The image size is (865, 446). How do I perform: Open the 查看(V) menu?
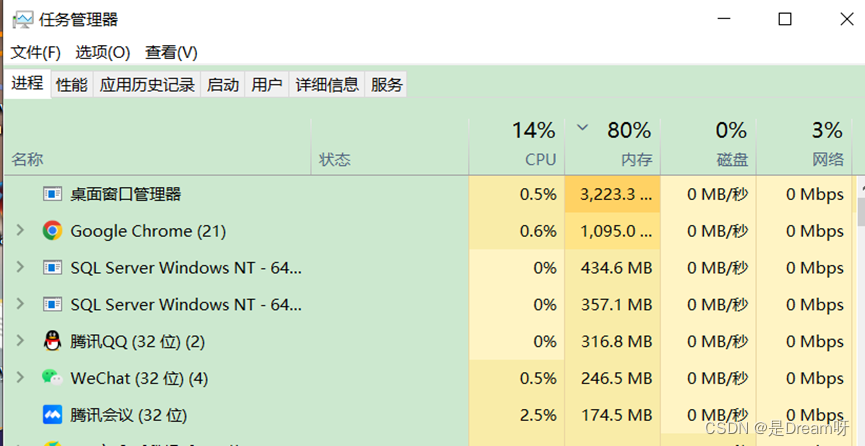point(171,53)
